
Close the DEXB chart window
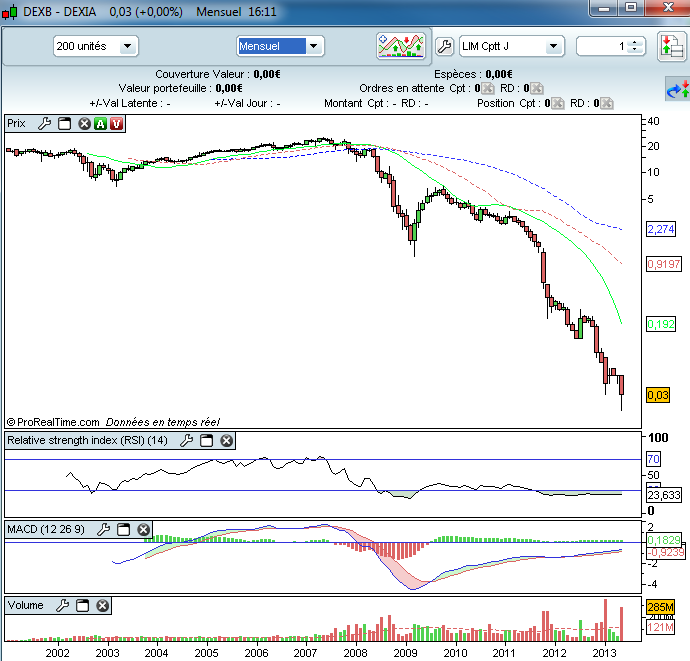(x=668, y=8)
